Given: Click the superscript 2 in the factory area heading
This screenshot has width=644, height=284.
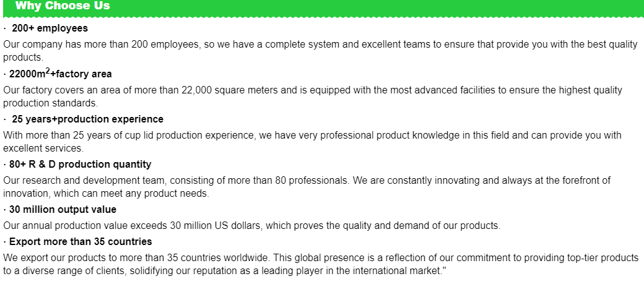Looking at the screenshot, I should [x=48, y=71].
